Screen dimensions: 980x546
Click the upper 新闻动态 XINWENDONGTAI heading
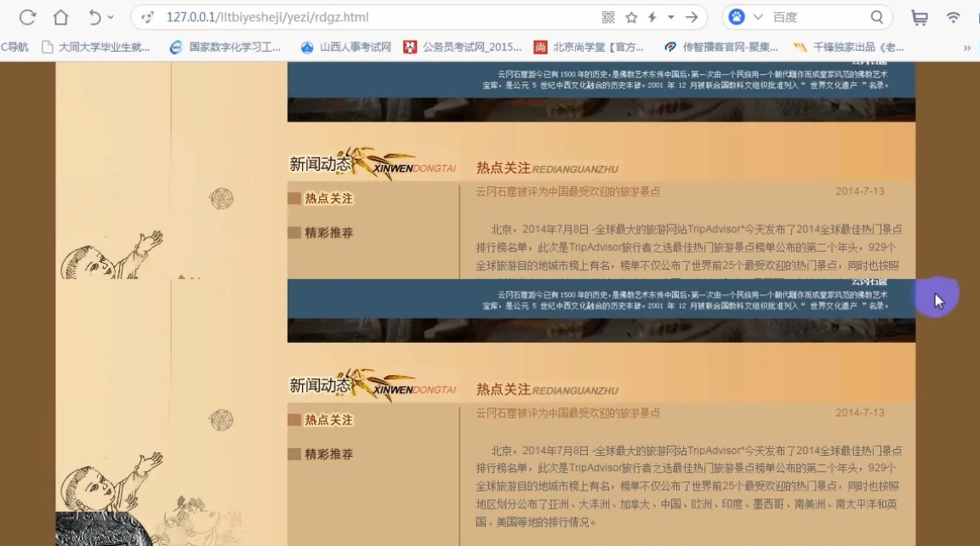click(373, 164)
